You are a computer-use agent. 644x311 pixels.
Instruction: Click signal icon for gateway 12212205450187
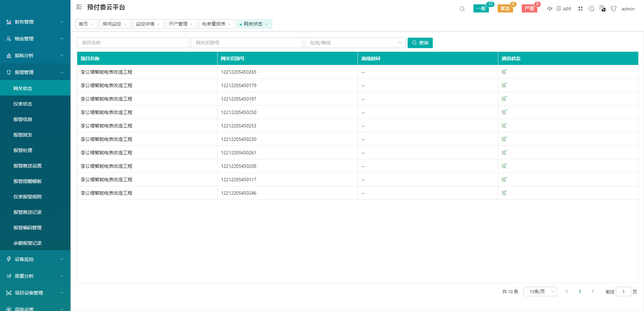[504, 99]
